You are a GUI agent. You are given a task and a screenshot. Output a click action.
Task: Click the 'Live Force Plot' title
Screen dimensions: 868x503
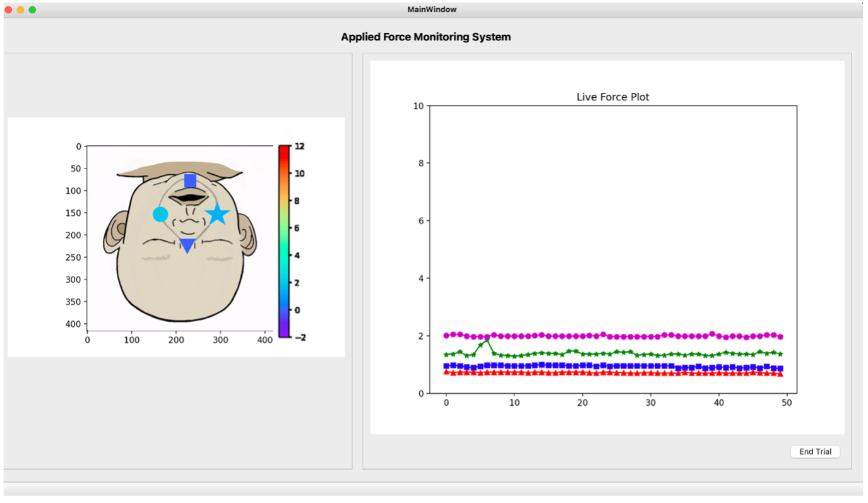pos(613,97)
